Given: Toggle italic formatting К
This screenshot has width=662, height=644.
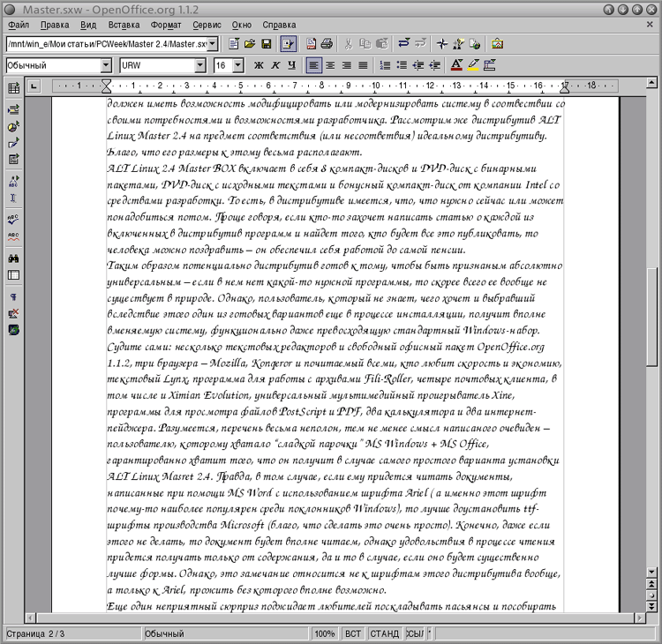Looking at the screenshot, I should [275, 65].
